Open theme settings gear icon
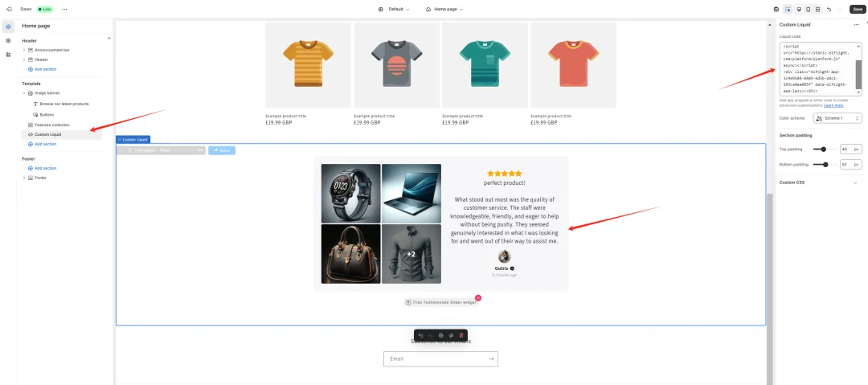868x385 pixels. click(x=8, y=40)
